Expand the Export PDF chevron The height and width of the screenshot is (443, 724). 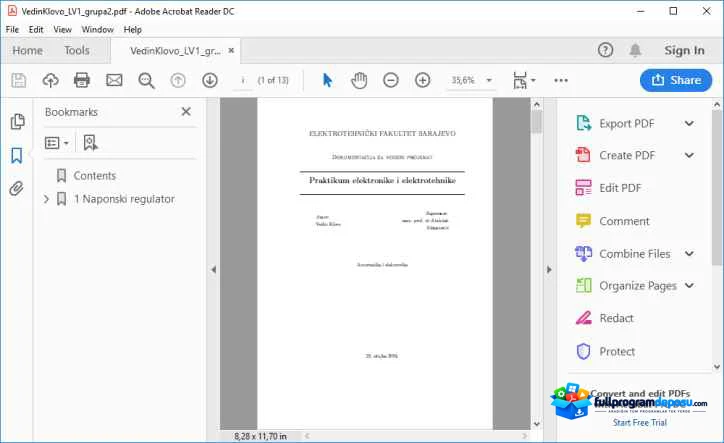689,123
